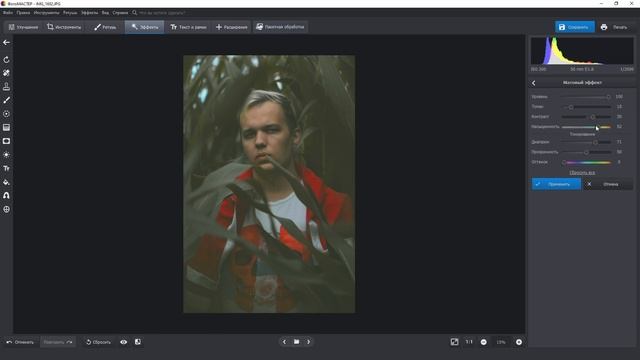The image size is (640, 360).
Task: Open the Файл menu
Action: 8,13
